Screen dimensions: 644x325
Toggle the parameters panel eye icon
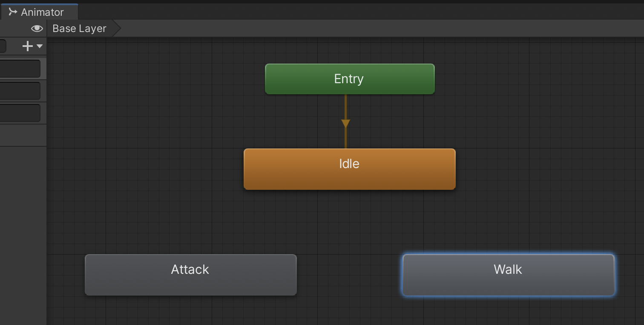37,29
